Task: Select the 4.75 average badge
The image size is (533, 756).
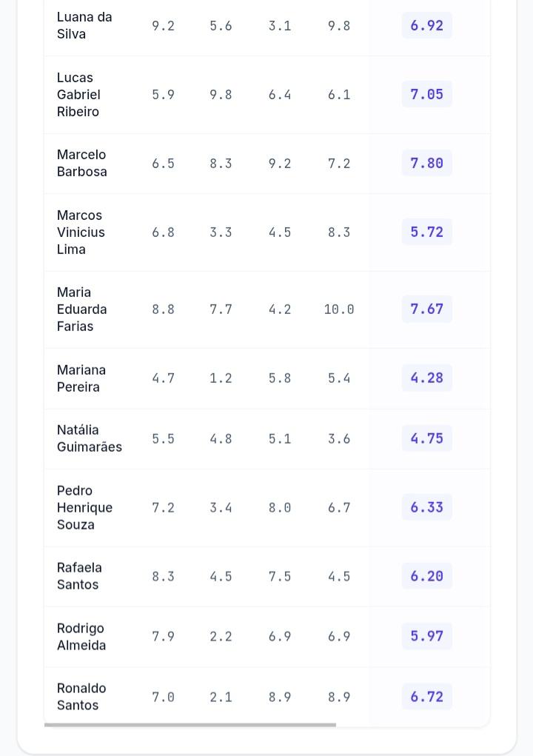Action: [426, 438]
